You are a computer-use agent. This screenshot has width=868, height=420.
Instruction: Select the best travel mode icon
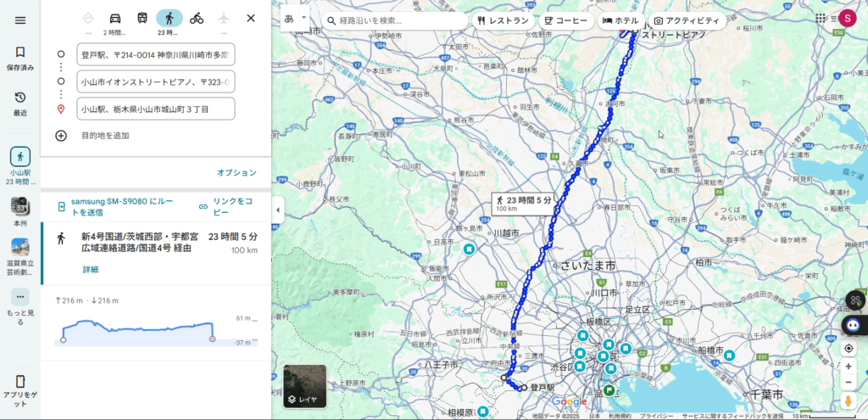[x=88, y=19]
